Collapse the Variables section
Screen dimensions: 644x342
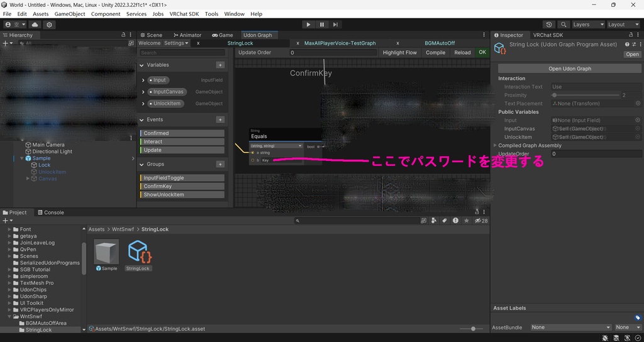tap(142, 65)
